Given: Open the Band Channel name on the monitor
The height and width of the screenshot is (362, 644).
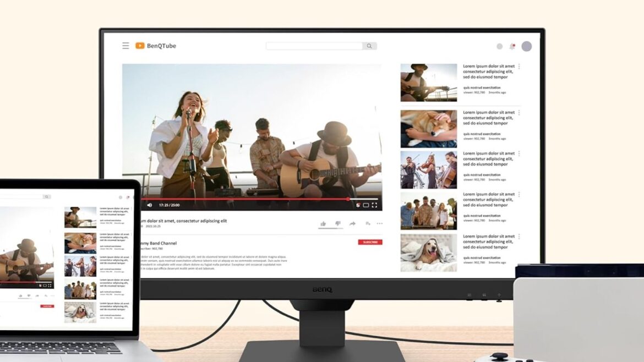Looking at the screenshot, I should pyautogui.click(x=159, y=243).
